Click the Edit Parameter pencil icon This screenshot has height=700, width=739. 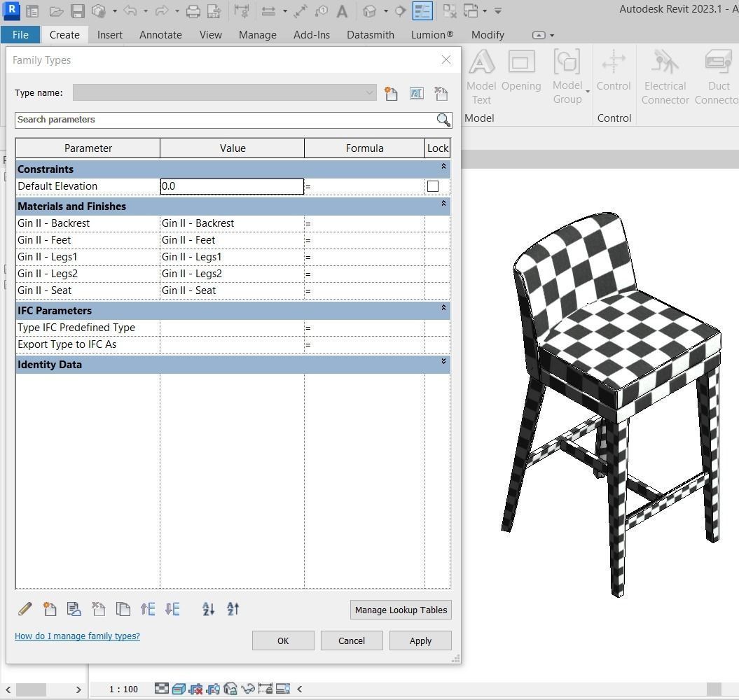coord(25,609)
